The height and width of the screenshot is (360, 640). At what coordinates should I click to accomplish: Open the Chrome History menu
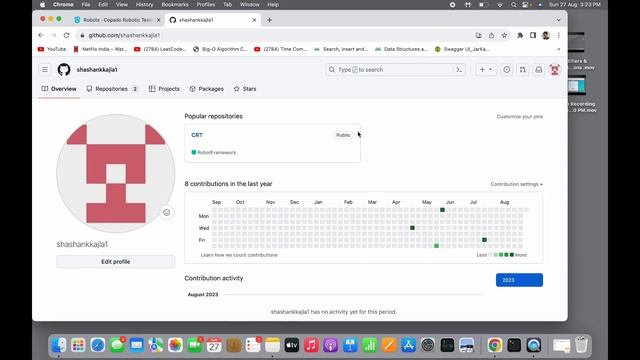point(144,5)
